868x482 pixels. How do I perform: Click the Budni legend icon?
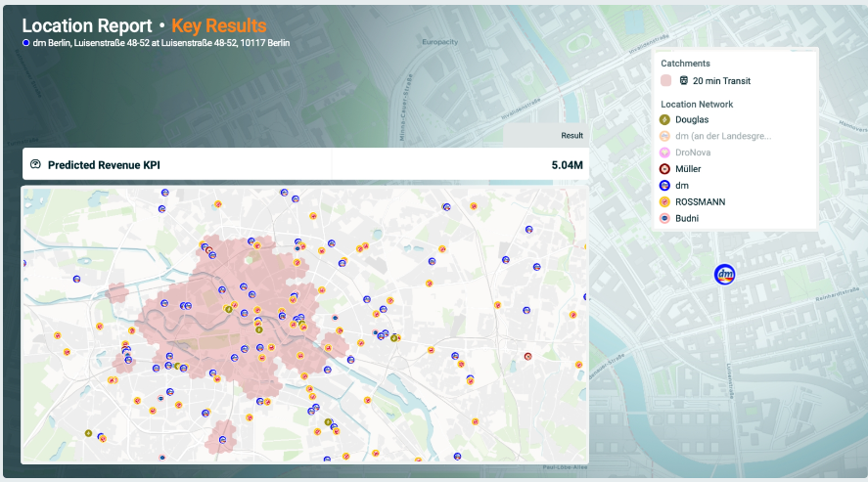[x=664, y=218]
